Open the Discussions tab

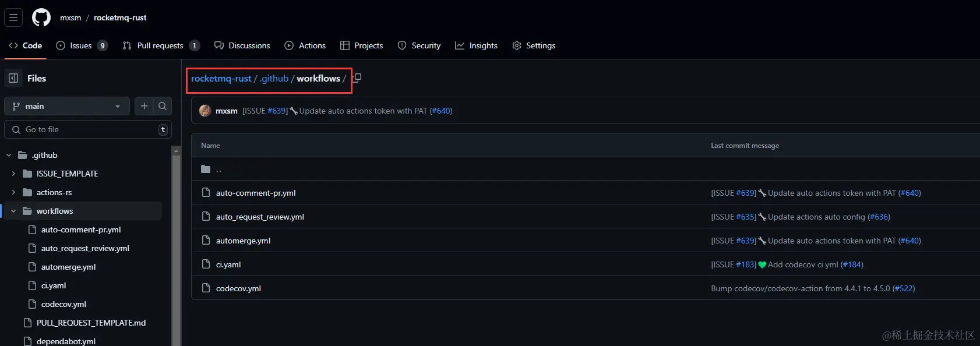click(x=242, y=45)
